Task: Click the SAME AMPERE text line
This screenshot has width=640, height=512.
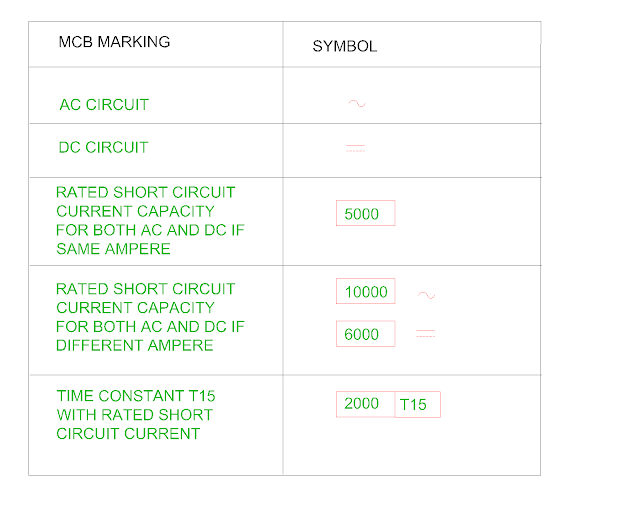Action: point(113,249)
